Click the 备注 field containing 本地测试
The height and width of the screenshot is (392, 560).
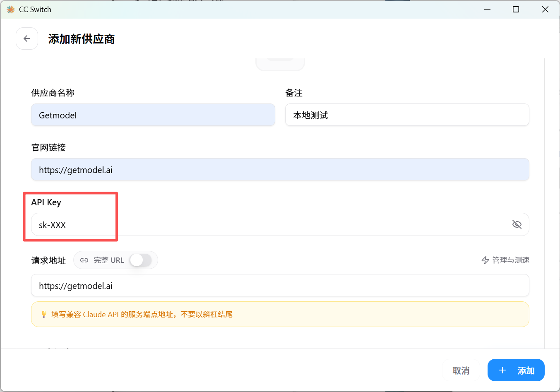click(x=407, y=115)
